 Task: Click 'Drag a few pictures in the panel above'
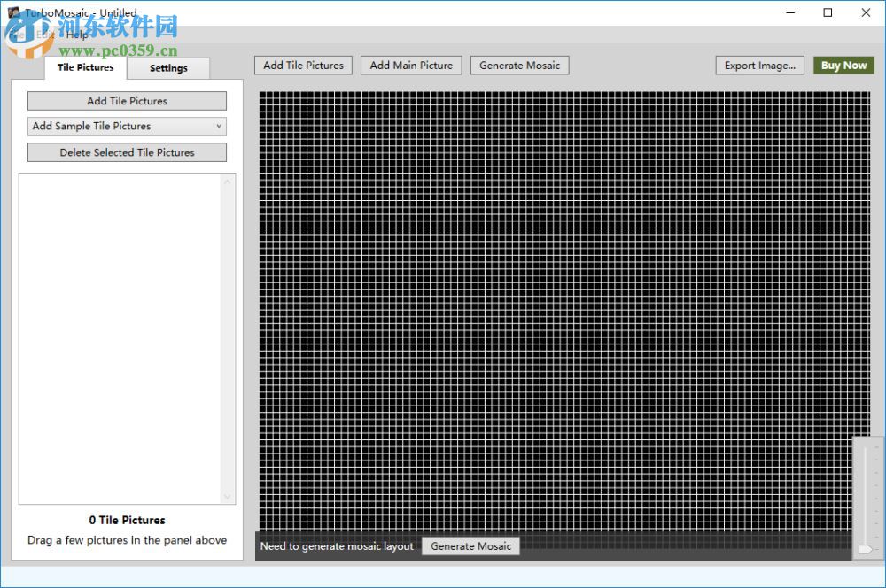[127, 540]
